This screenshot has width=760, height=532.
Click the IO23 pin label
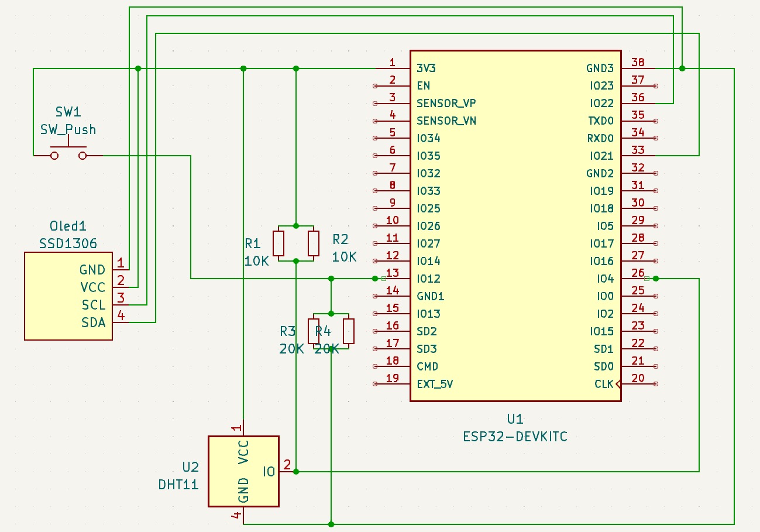pos(602,85)
